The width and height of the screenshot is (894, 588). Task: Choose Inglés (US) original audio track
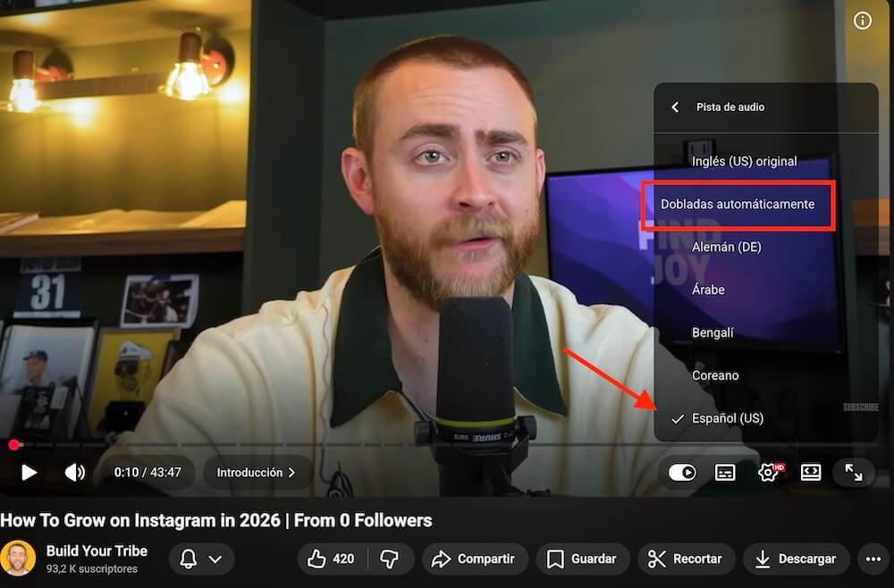pyautogui.click(x=744, y=162)
